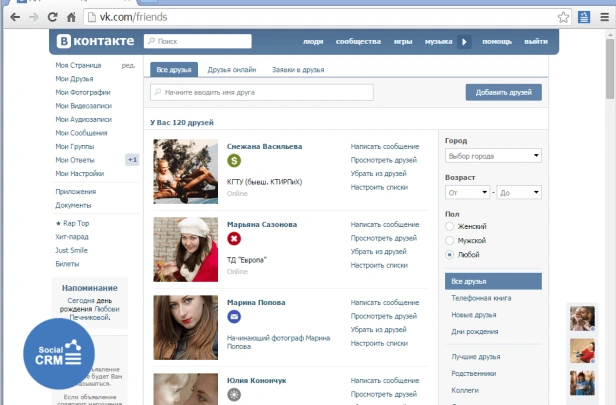Select the Любой gender radio button
Screen dimensions: 616x405
point(450,255)
